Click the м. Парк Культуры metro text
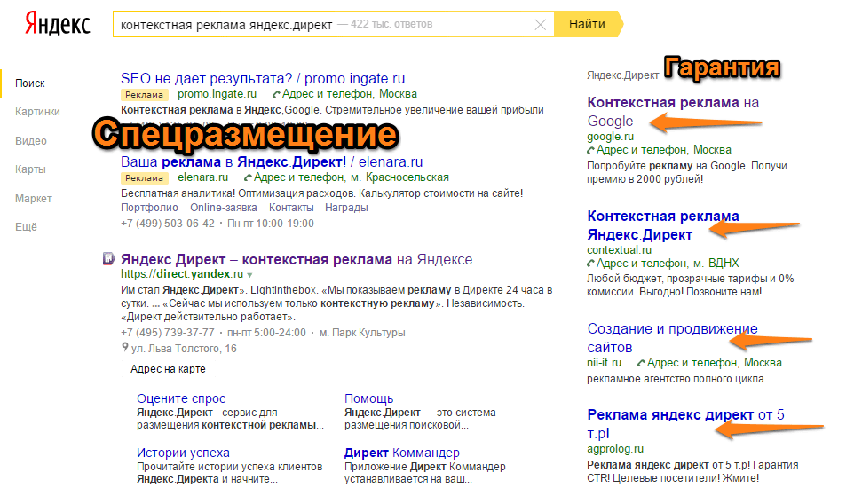862x504 pixels. coord(363,333)
